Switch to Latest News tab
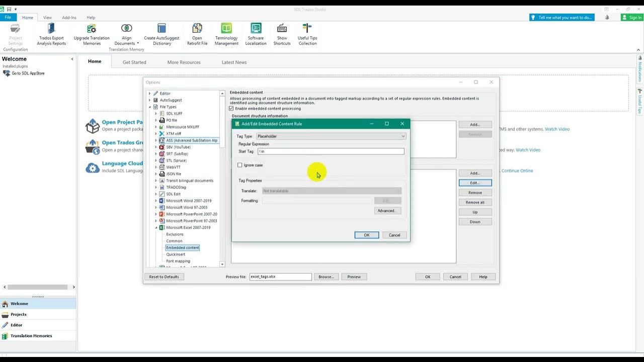 (234, 62)
